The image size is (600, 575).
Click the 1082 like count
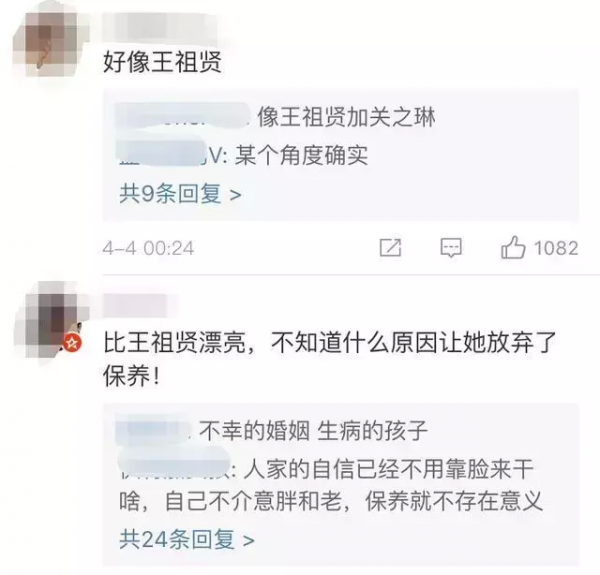tap(556, 248)
